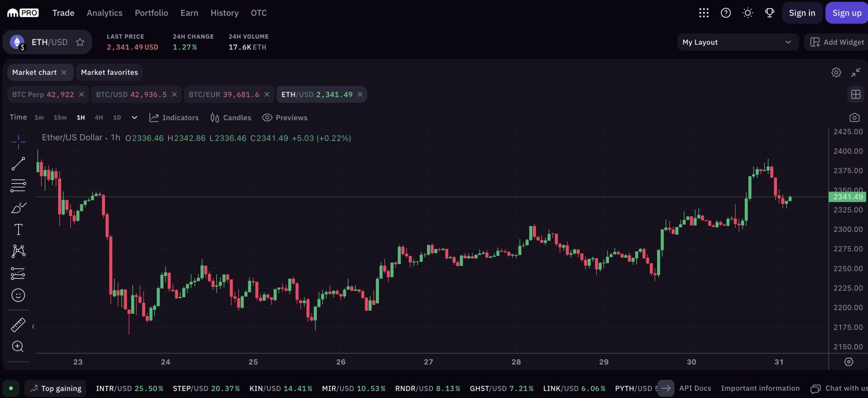
Task: Open the My Layout dropdown
Action: (x=737, y=42)
